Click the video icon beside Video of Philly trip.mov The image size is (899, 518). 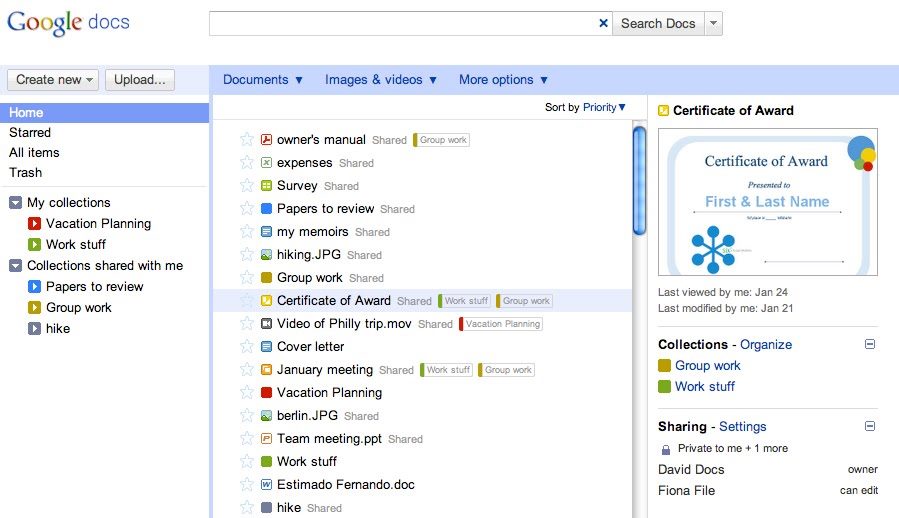(x=266, y=324)
